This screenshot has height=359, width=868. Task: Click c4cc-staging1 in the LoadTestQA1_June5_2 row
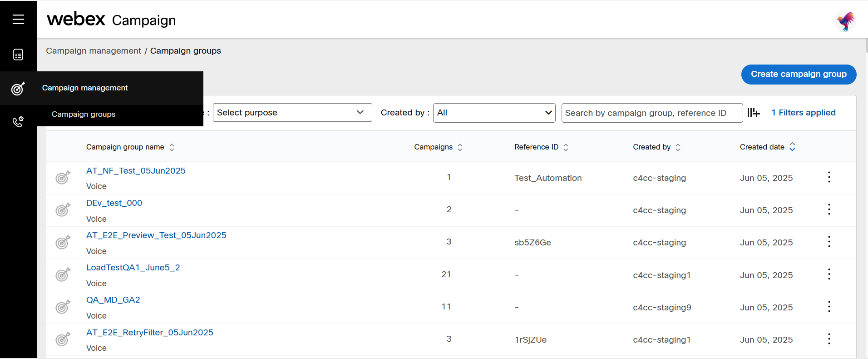coord(662,275)
